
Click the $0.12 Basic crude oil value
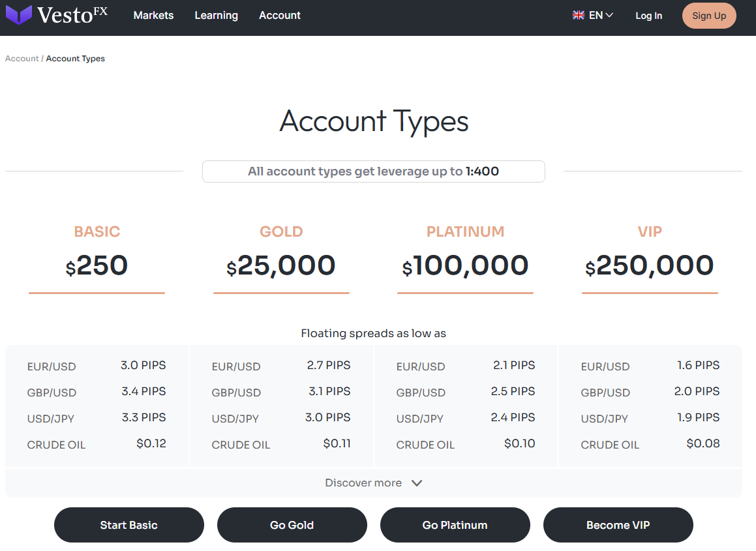point(151,443)
